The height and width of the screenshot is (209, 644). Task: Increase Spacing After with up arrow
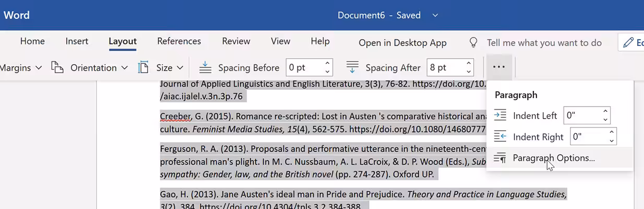(x=469, y=64)
